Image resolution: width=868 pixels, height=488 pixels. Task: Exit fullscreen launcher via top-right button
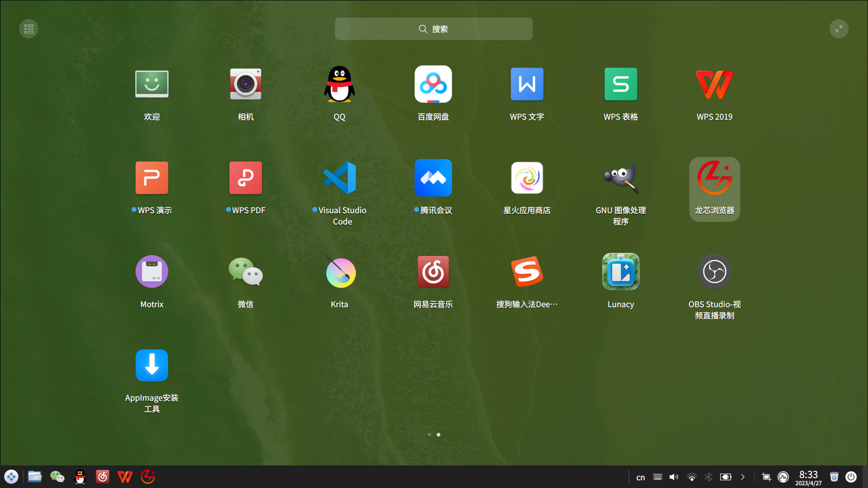coord(840,28)
